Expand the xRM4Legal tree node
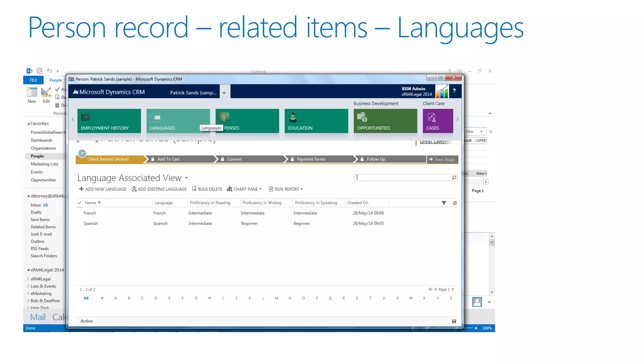Image resolution: width=644 pixels, height=362 pixels. coord(28,279)
